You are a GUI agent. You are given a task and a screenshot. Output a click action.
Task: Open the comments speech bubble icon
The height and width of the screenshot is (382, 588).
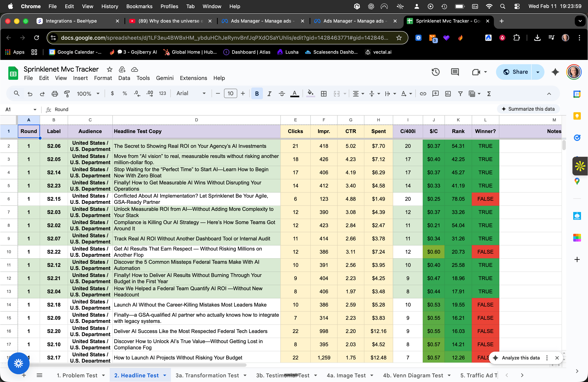(x=455, y=72)
